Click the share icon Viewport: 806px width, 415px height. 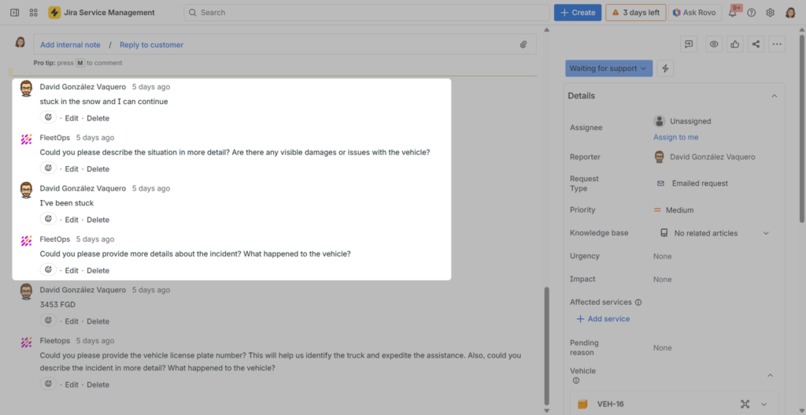(x=756, y=44)
